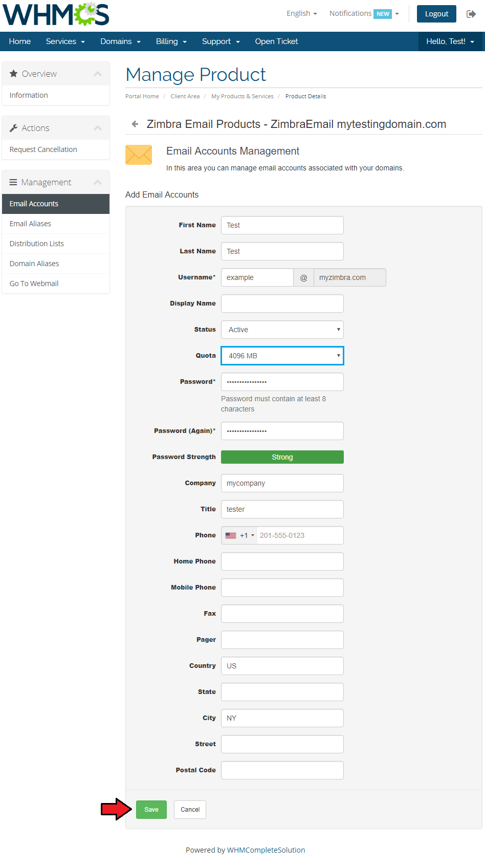Open Distribution Lists in the sidebar

coord(56,244)
